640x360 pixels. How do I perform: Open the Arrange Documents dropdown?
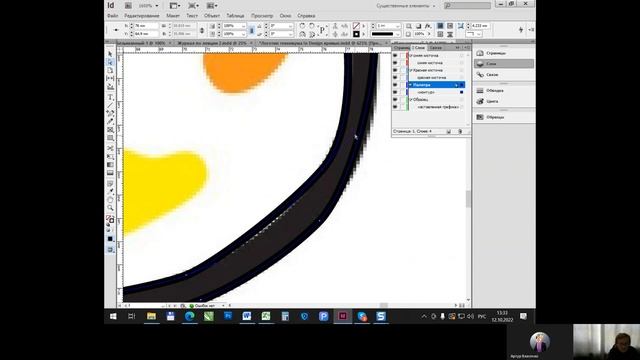tap(212, 6)
